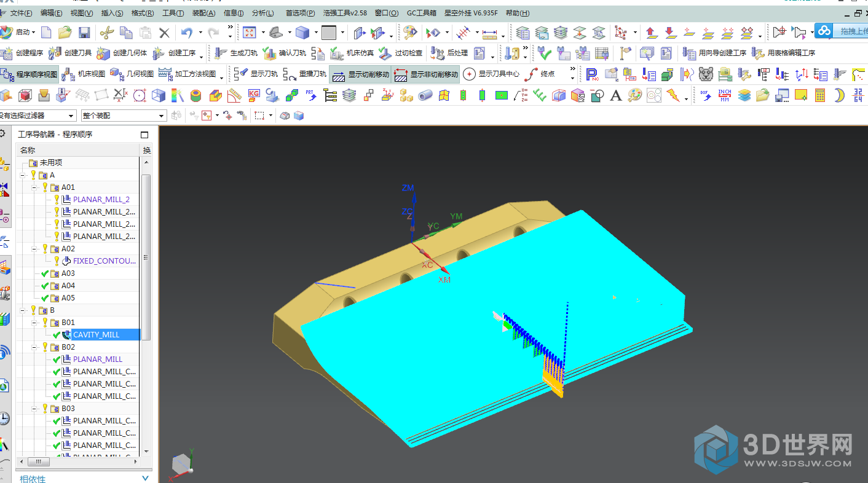This screenshot has width=868, height=483.
Task: Click Post Process (后处理)
Action: click(449, 53)
